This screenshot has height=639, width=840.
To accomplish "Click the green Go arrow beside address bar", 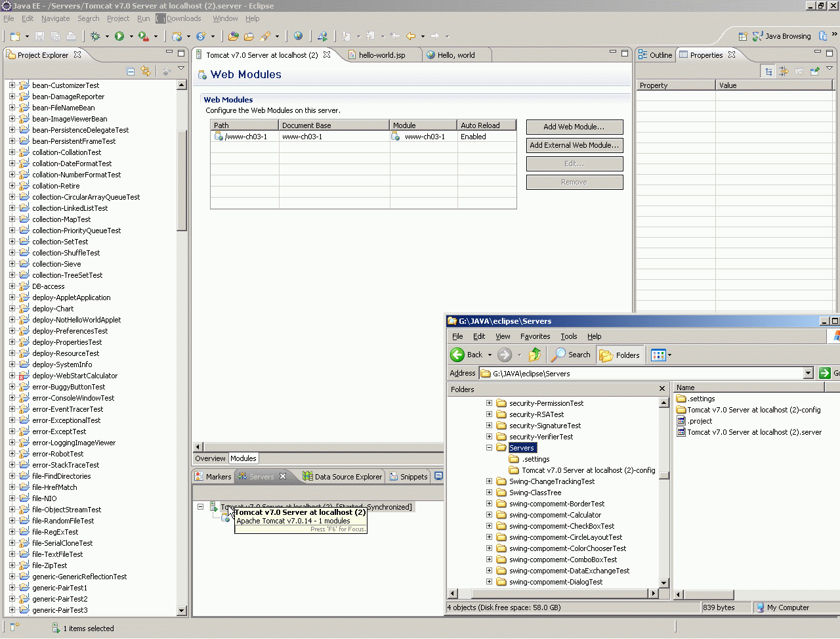I will click(x=825, y=373).
